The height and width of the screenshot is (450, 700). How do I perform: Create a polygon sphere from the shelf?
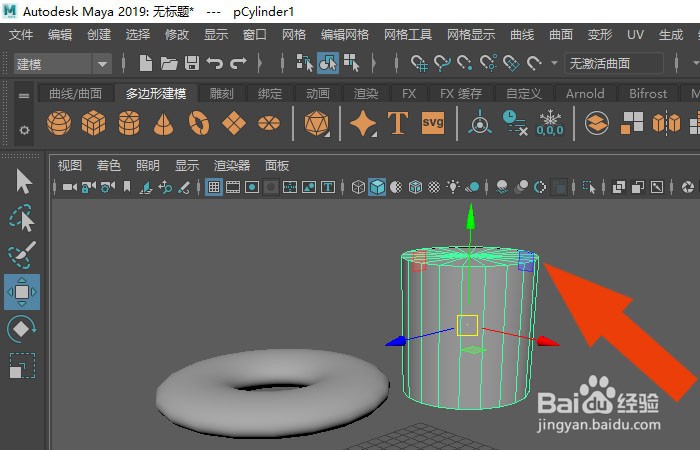[x=59, y=123]
